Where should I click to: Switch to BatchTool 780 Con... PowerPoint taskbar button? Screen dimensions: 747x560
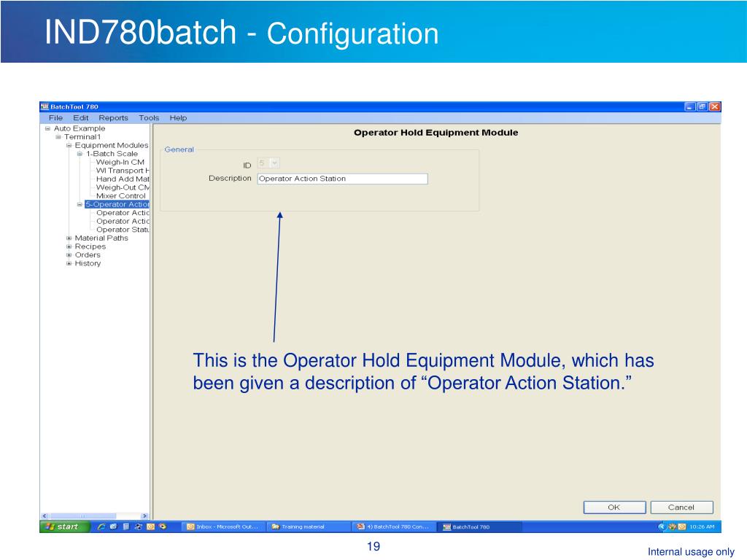pos(393,526)
